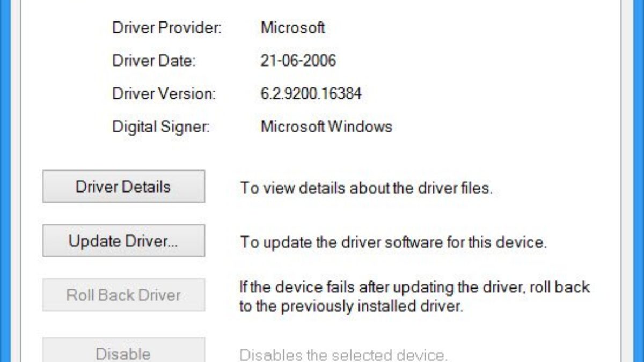
Task: Click the 'To view details about the driver files' text
Action: pyautogui.click(x=366, y=188)
